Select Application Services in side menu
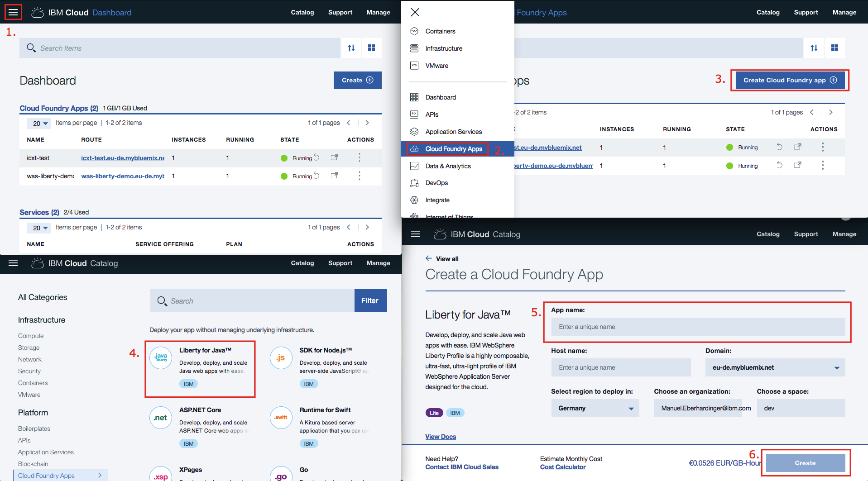The width and height of the screenshot is (868, 481). click(x=454, y=132)
